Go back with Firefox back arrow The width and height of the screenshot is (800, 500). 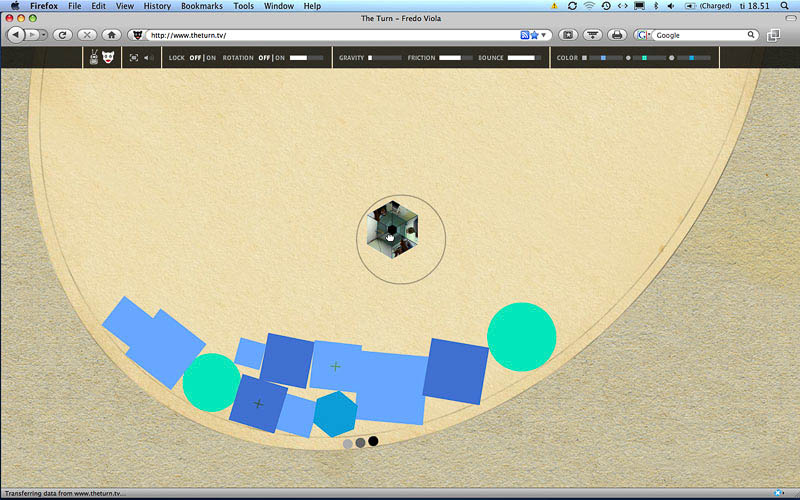click(16, 35)
